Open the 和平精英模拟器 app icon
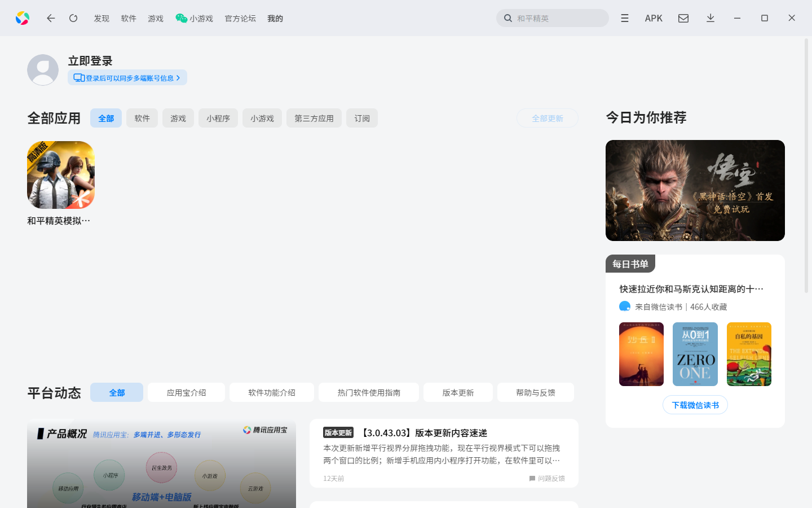812x508 pixels. (61, 175)
